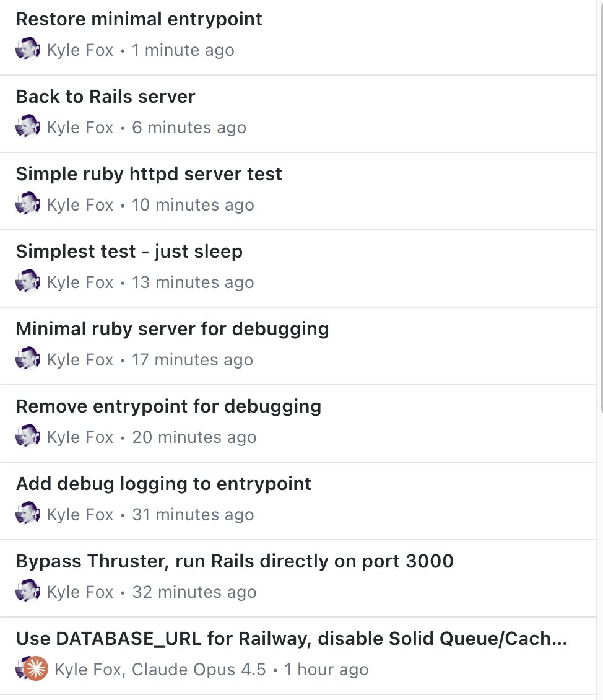Click the '1 hour ago' timestamp
This screenshot has width=603, height=700.
pos(326,670)
